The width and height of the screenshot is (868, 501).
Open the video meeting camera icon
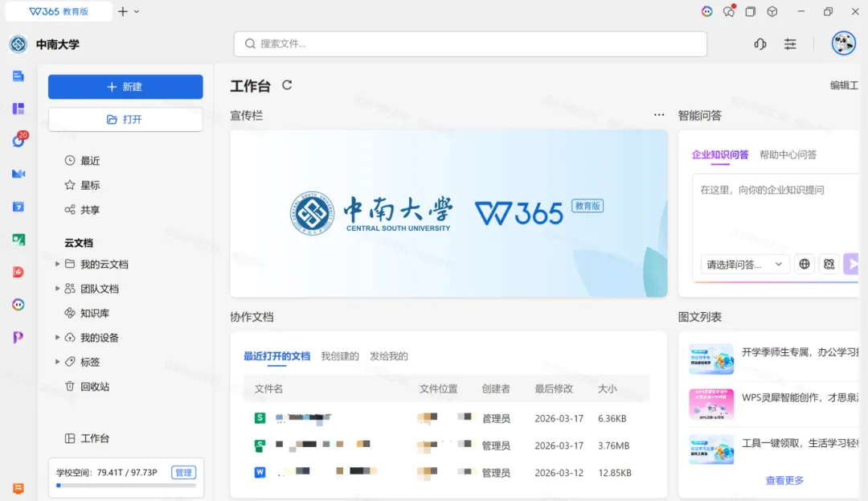[18, 174]
